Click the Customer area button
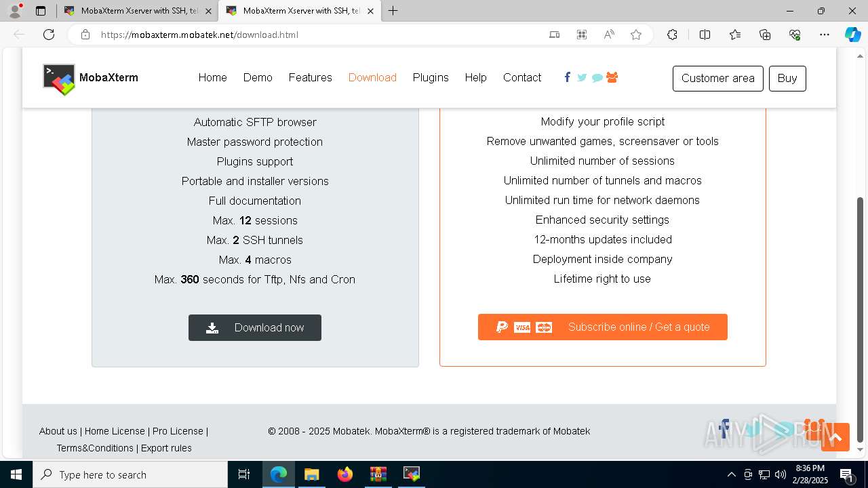The width and height of the screenshot is (868, 488). coord(717,78)
